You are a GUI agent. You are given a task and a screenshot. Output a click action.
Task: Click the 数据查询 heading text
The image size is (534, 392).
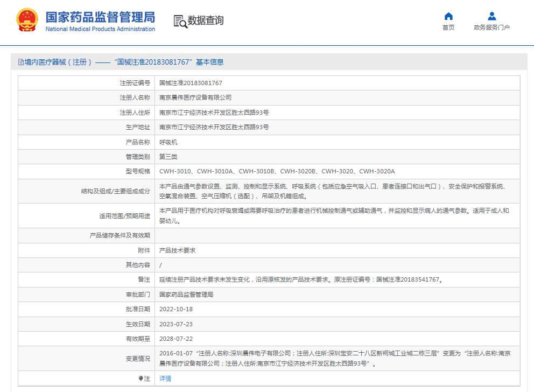pos(205,20)
